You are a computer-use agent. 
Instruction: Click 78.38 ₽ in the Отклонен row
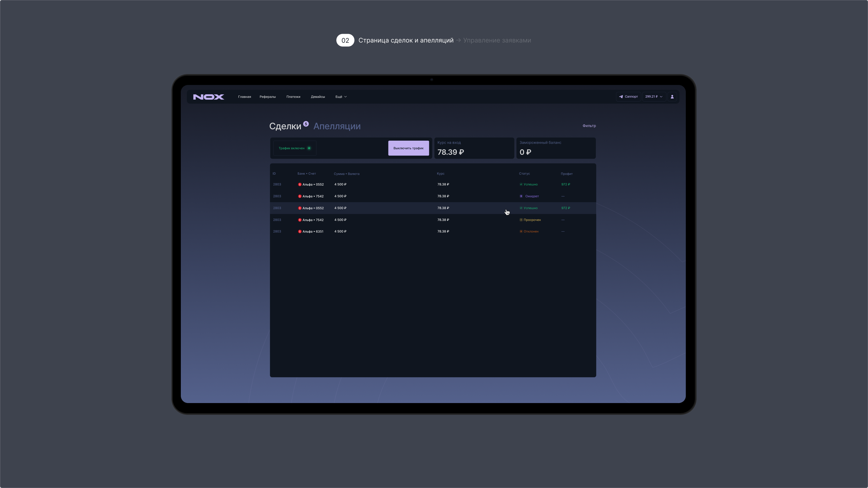tap(443, 231)
